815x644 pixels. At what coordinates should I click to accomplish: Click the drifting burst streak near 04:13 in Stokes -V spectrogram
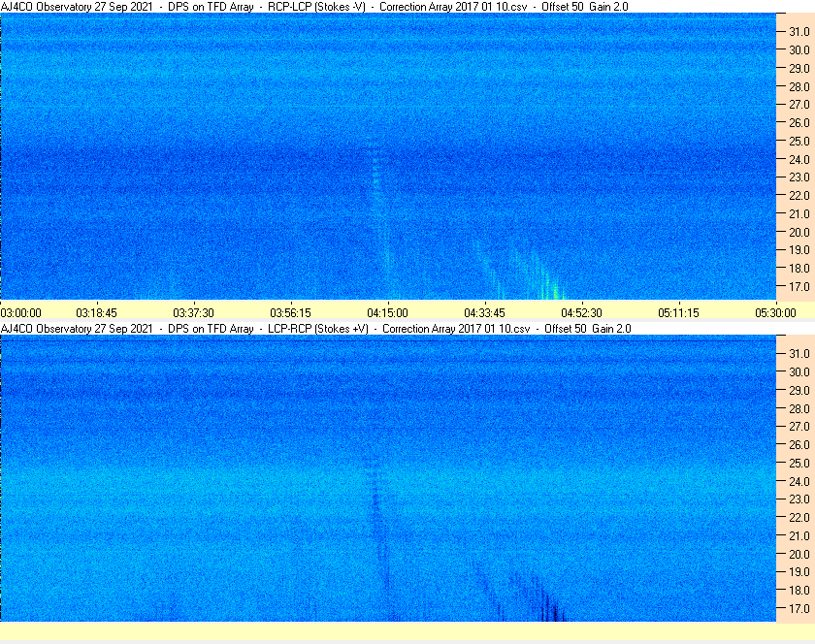pos(379,208)
